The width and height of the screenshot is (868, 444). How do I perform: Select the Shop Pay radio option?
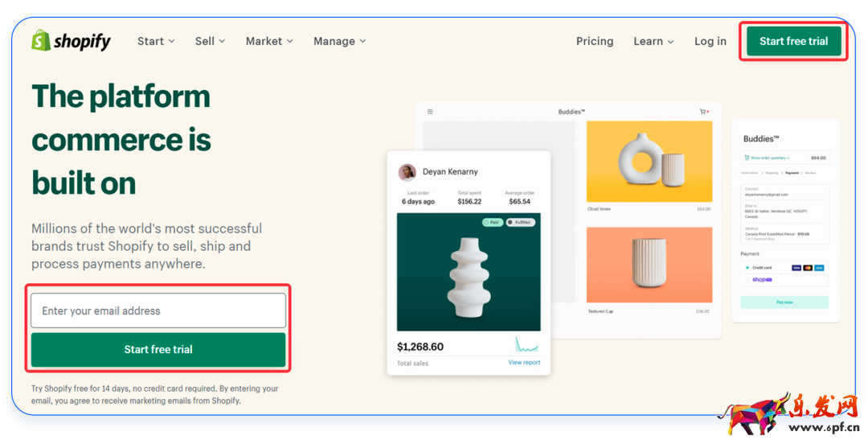coord(747,279)
